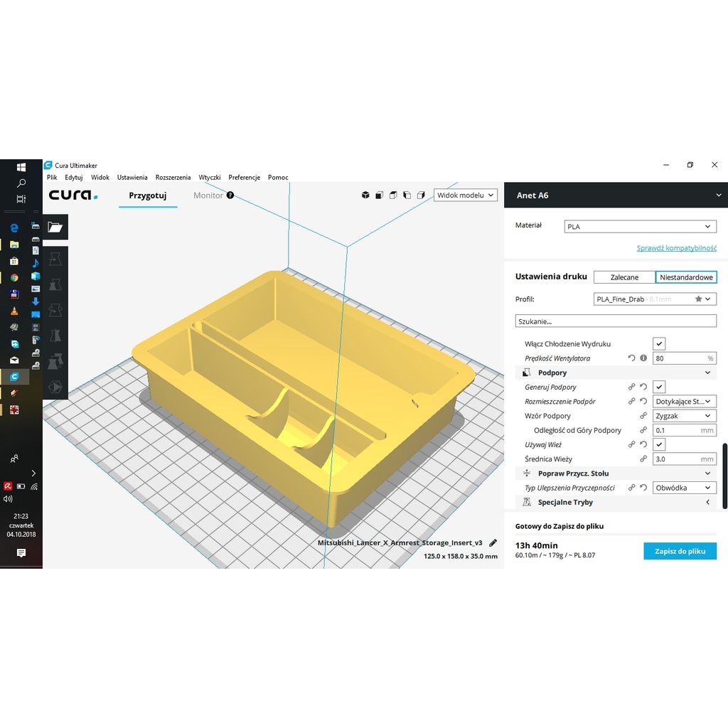Open the Sprawdź kompatybilność link

tap(676, 248)
